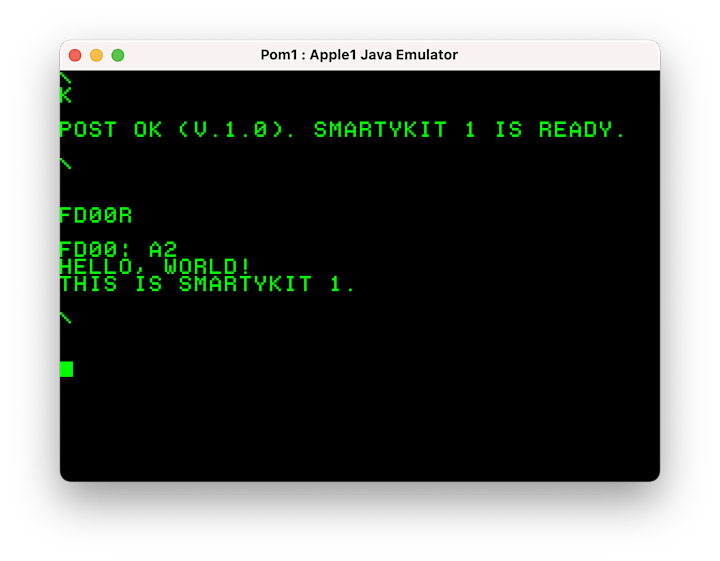Screen dimensions: 720x561
Task: Click the 'K' character near the screen top
Action: click(66, 95)
